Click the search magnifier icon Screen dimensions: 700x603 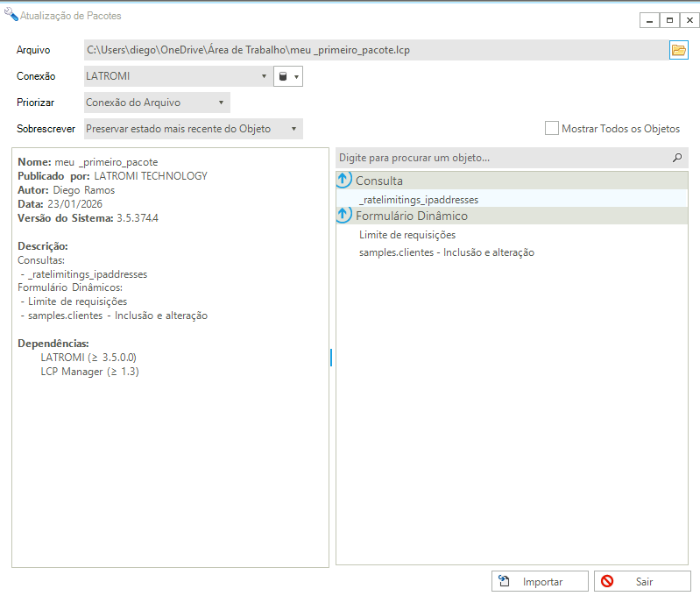click(x=676, y=158)
